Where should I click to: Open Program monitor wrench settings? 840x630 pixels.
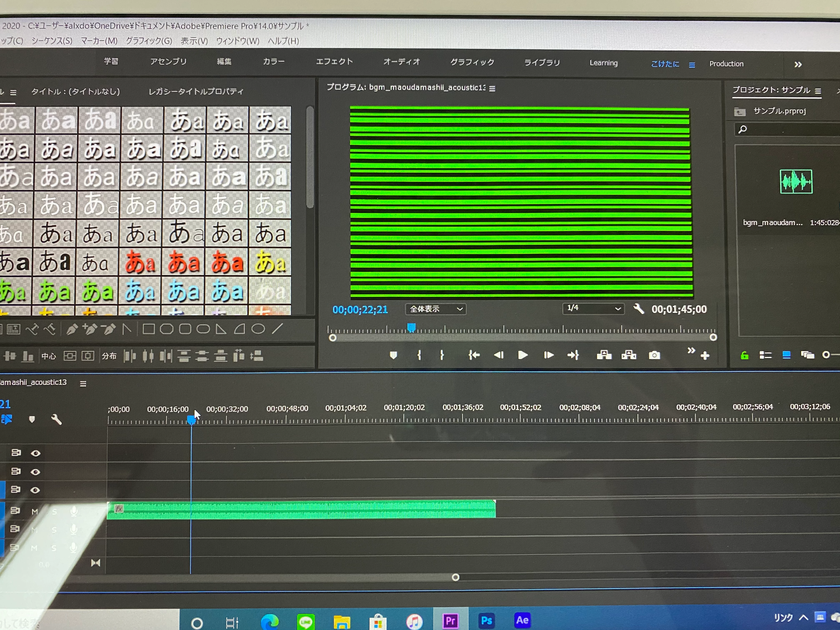[638, 309]
